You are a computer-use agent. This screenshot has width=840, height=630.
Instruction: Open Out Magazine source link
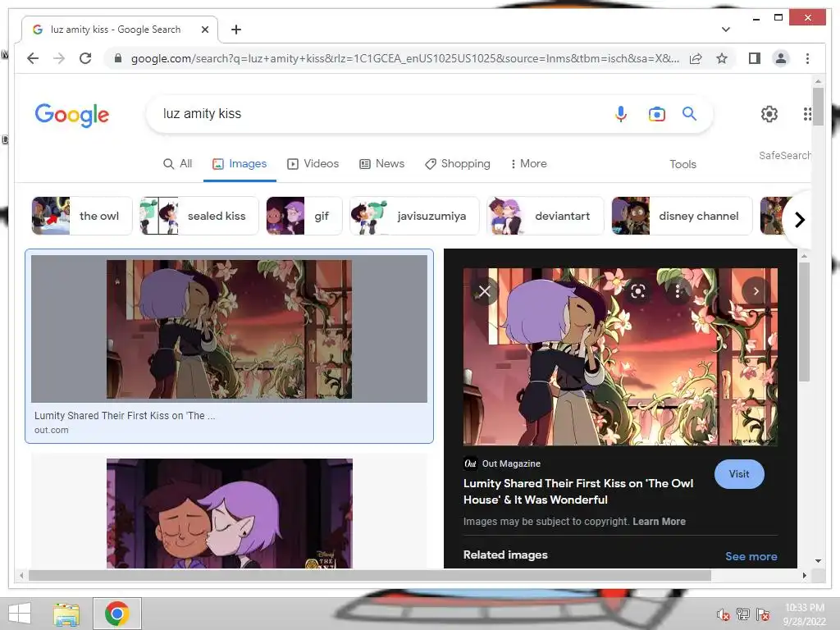click(x=503, y=463)
